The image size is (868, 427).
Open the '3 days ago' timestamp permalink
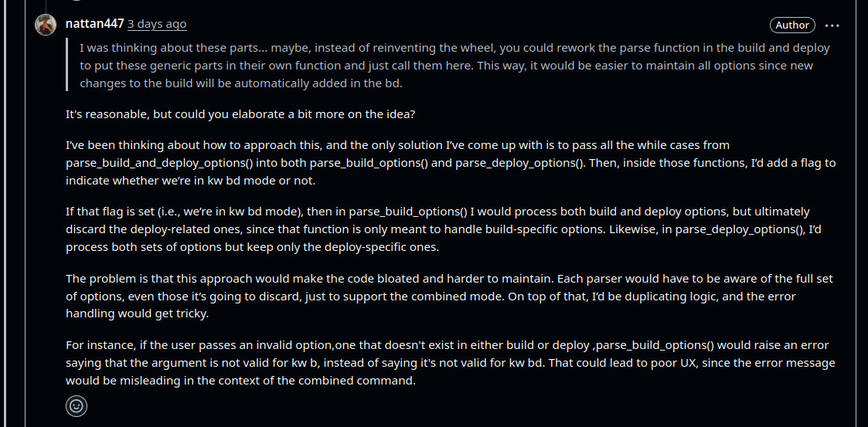click(157, 25)
